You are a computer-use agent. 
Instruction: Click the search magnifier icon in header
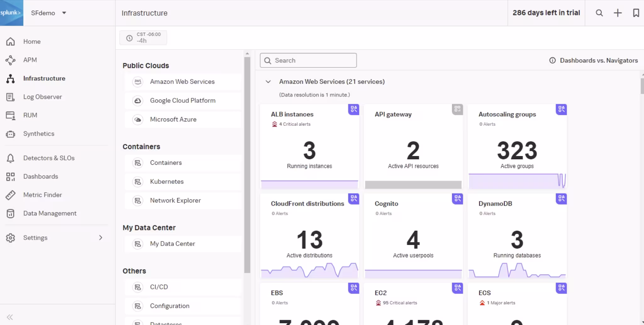click(599, 13)
